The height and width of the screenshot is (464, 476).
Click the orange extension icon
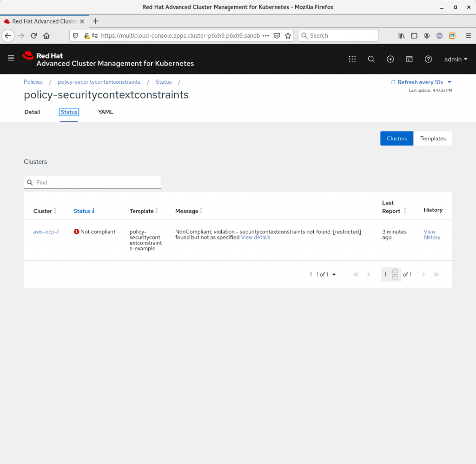pos(452,36)
